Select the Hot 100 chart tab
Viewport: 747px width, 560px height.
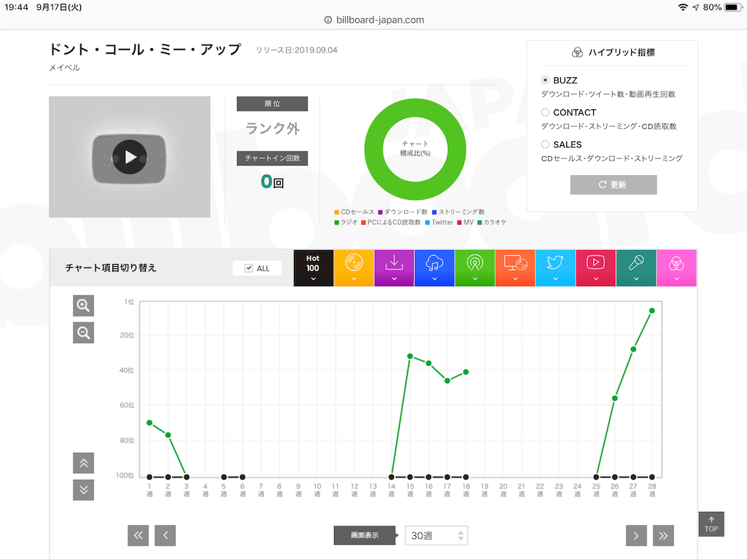pyautogui.click(x=313, y=268)
